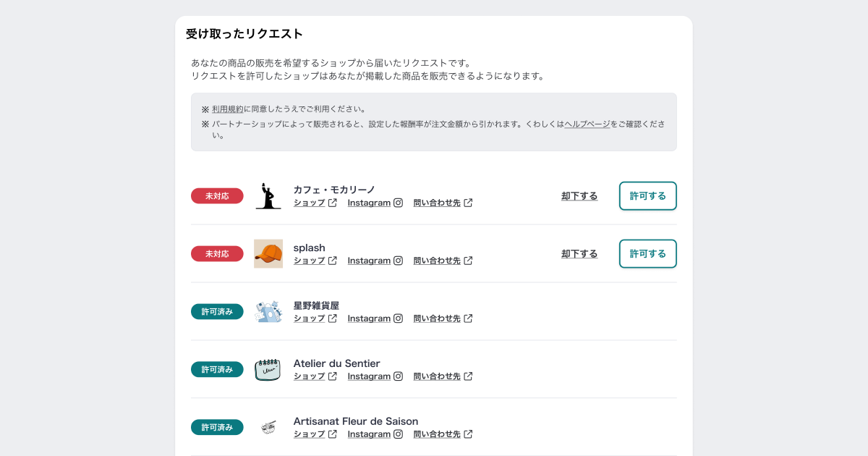Screen dimensions: 868x456
Task: Approve カフェ・モカリーノ with 許可する button
Action: pos(648,196)
